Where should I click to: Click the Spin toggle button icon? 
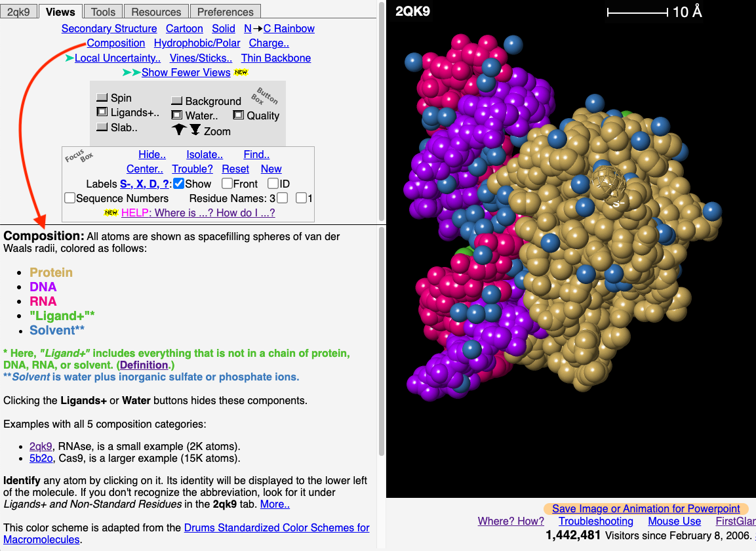[x=102, y=98]
